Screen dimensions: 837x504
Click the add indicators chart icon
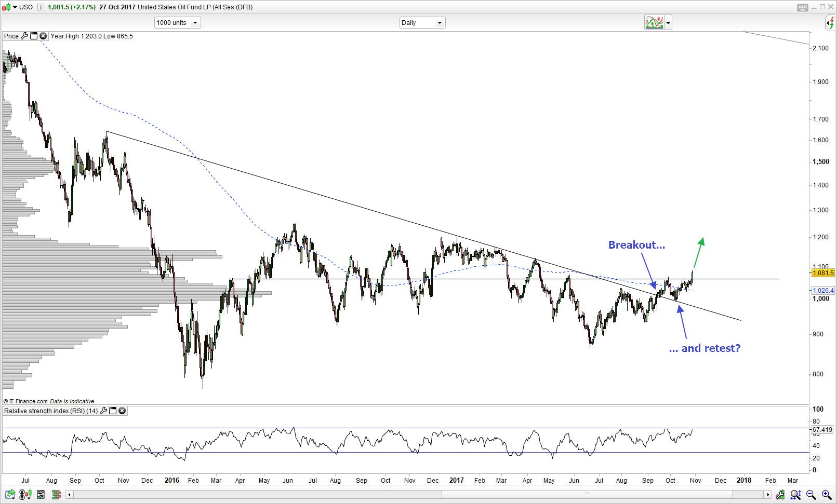[654, 22]
